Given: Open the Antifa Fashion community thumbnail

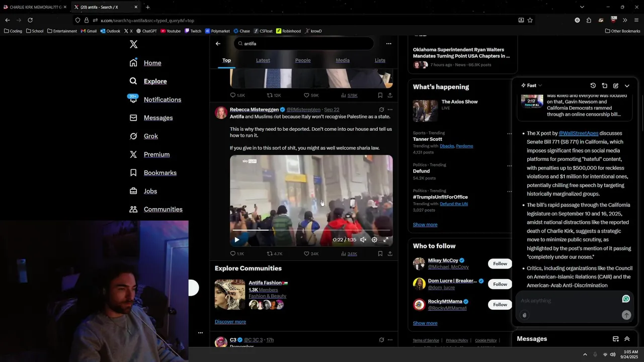Looking at the screenshot, I should click(230, 295).
